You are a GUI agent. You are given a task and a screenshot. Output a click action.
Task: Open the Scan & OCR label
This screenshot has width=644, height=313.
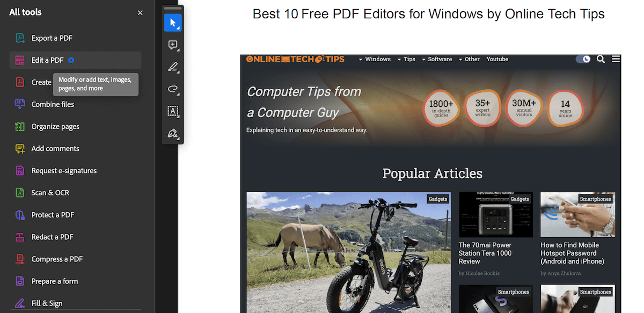tap(50, 193)
